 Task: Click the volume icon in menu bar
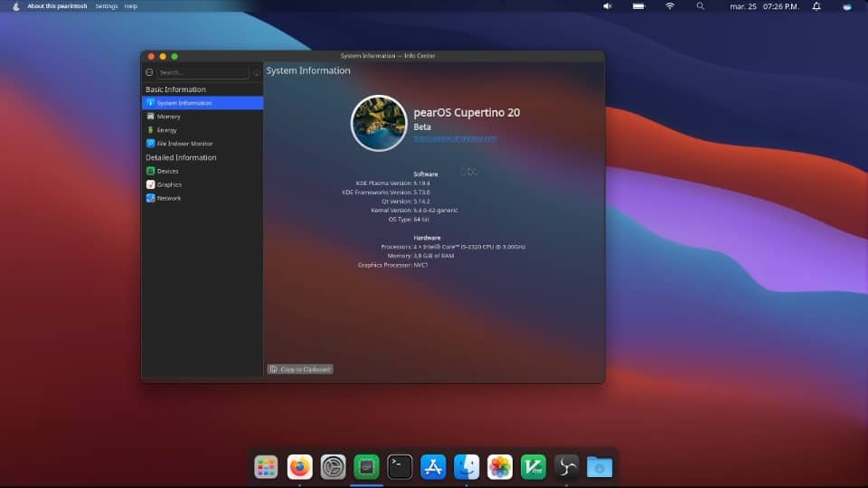click(x=608, y=6)
